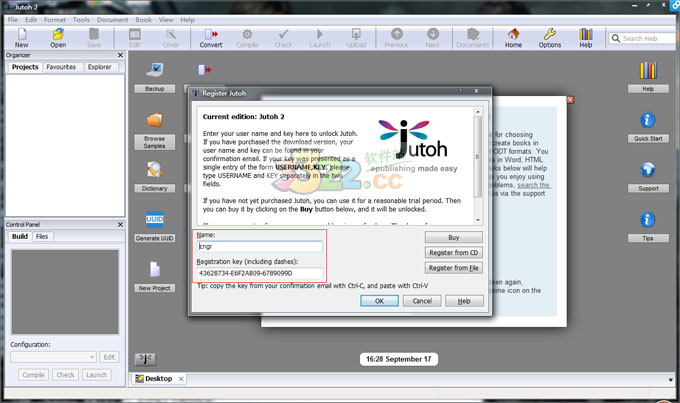Viewport: 680px width, 403px height.
Task: Click the Home toolbar icon
Action: [513, 38]
